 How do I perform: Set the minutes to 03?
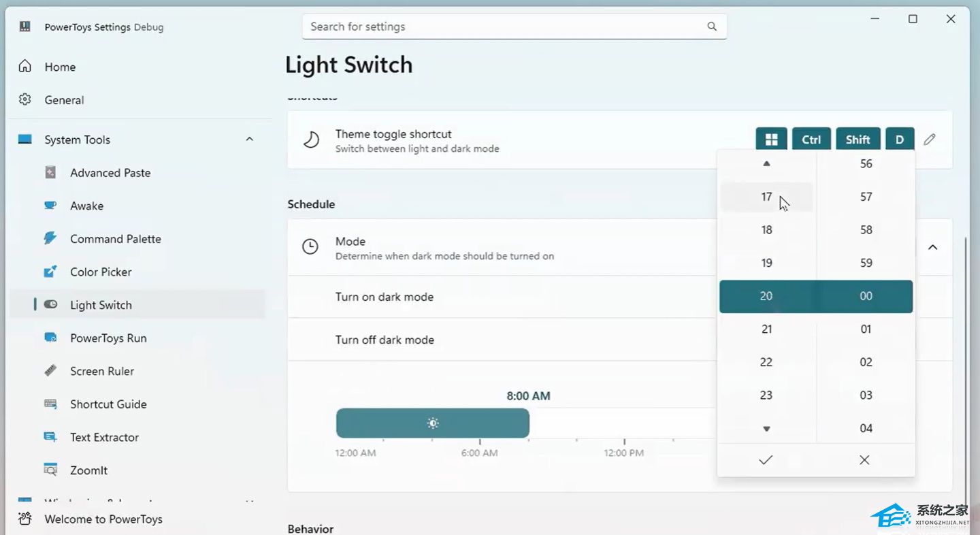click(866, 395)
